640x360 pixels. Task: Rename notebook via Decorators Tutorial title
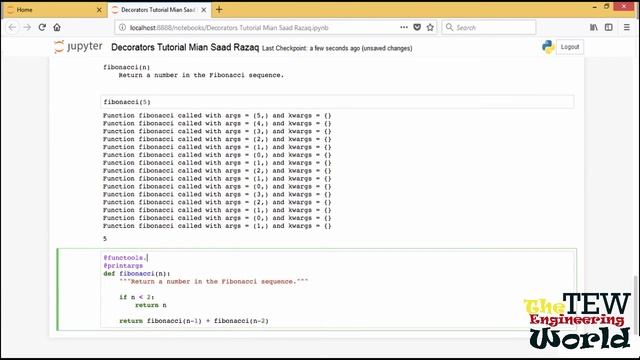point(185,47)
